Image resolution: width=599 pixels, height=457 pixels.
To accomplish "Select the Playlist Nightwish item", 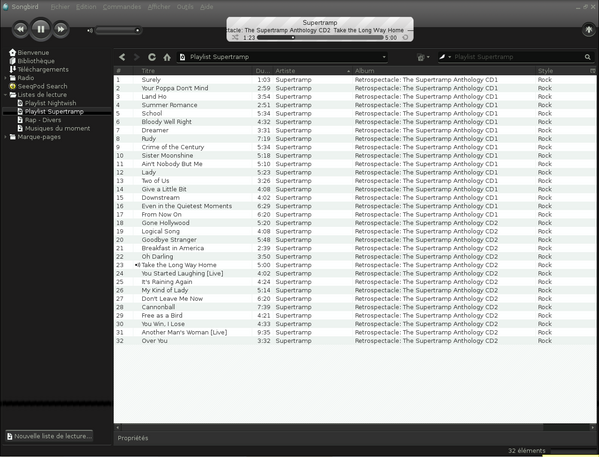I will [50, 103].
